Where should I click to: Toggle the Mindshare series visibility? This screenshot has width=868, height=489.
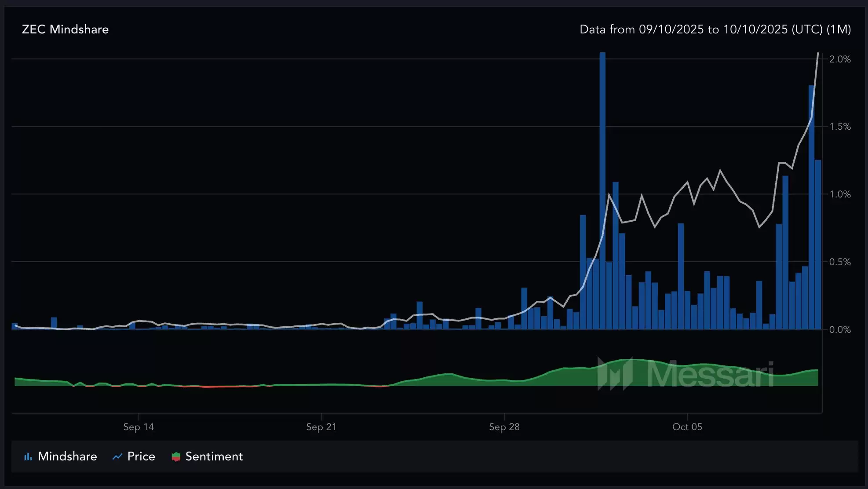60,456
